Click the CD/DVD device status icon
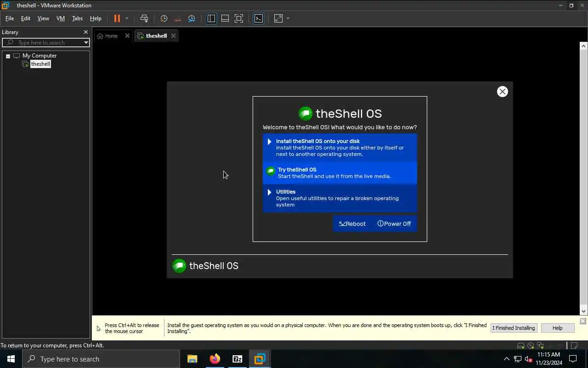588x368 pixels. [x=531, y=345]
